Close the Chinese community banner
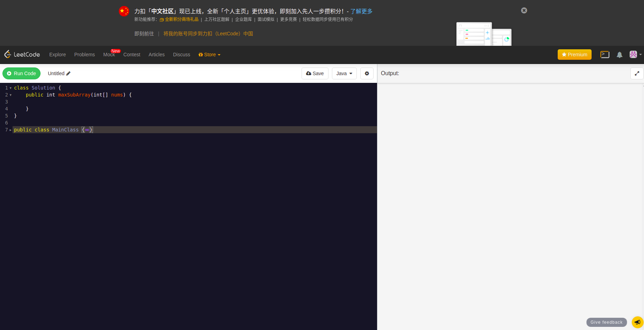644x330 pixels. 524,10
